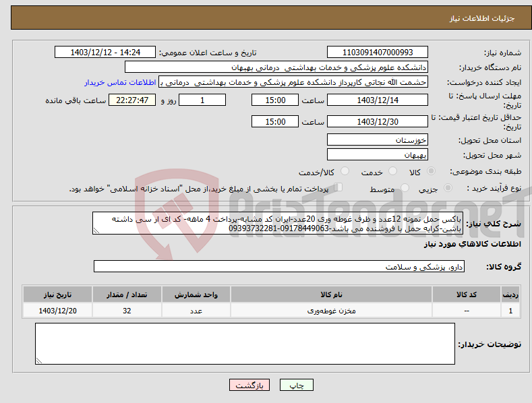Click the buyer notes textarea resize handle
Screen dimensions: 532x403
point(39,361)
